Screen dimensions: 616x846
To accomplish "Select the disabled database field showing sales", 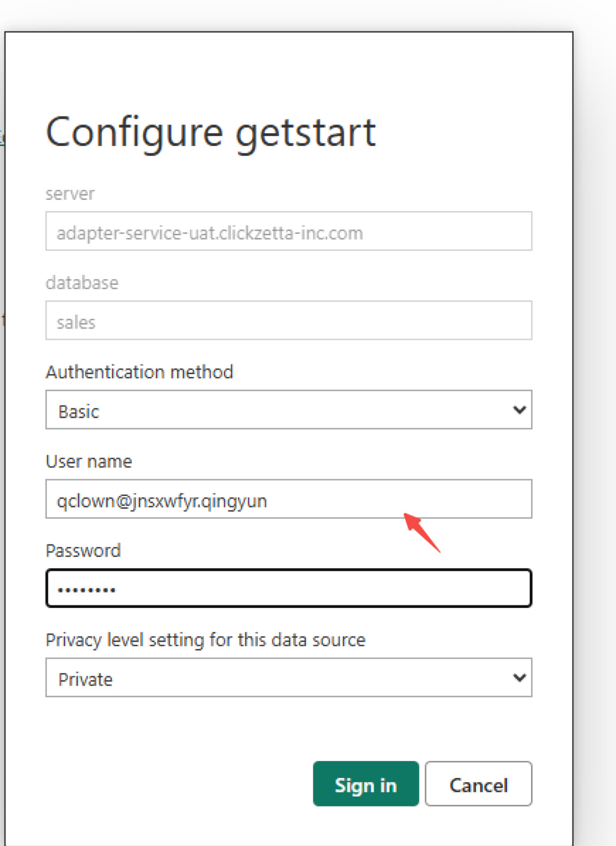I will tap(288, 321).
